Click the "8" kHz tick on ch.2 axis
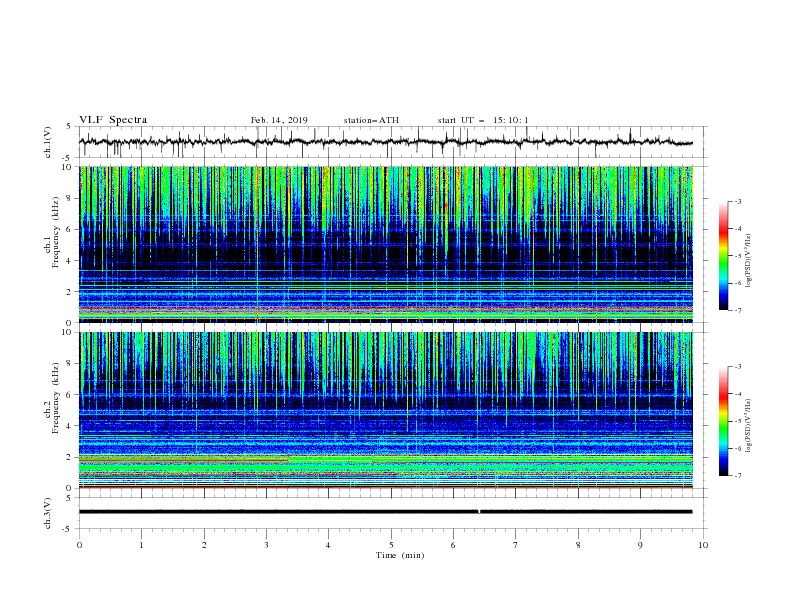 70,364
